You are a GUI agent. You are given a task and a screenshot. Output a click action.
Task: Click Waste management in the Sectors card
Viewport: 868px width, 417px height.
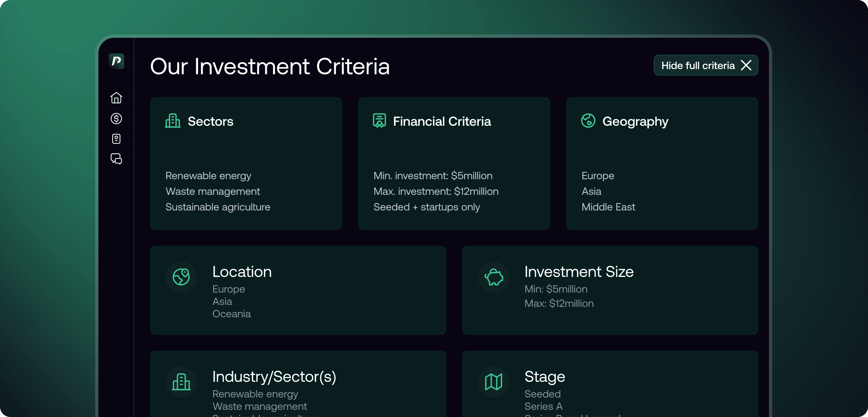(x=213, y=192)
